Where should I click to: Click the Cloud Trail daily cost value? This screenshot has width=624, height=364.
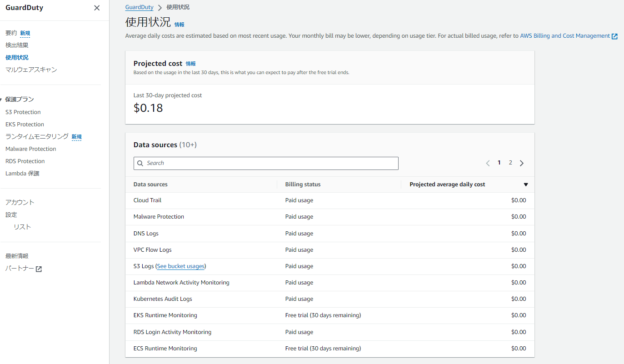point(519,200)
